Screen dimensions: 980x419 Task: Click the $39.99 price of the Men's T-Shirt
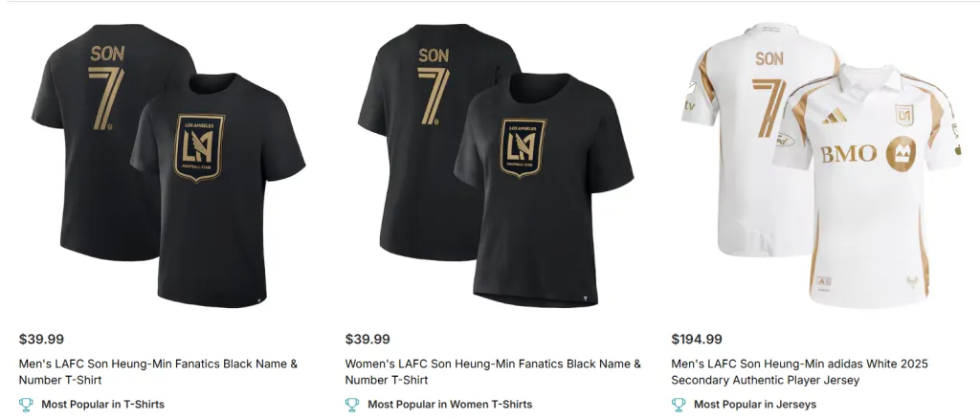[x=41, y=339]
